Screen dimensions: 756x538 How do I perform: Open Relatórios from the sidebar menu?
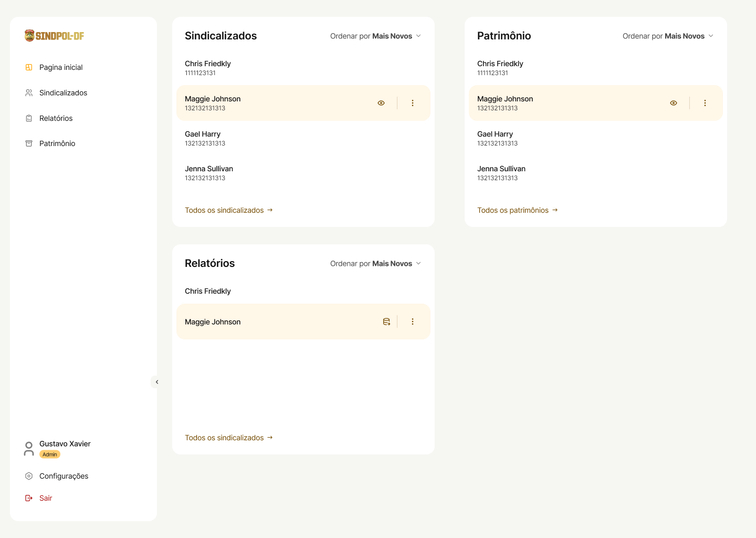click(x=56, y=118)
